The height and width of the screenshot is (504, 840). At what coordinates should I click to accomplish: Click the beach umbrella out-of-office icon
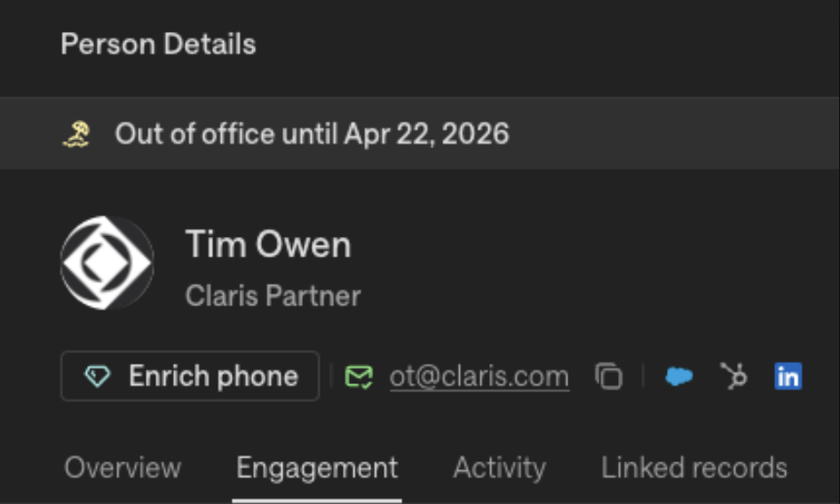(x=75, y=134)
